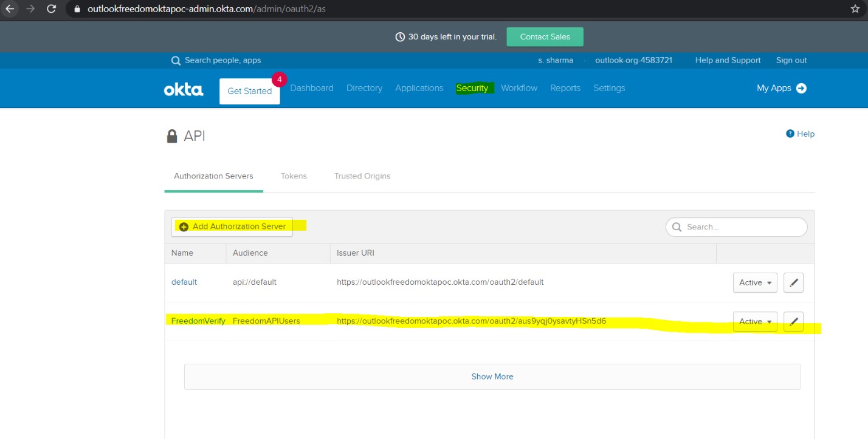Click Help and Support link

(728, 60)
